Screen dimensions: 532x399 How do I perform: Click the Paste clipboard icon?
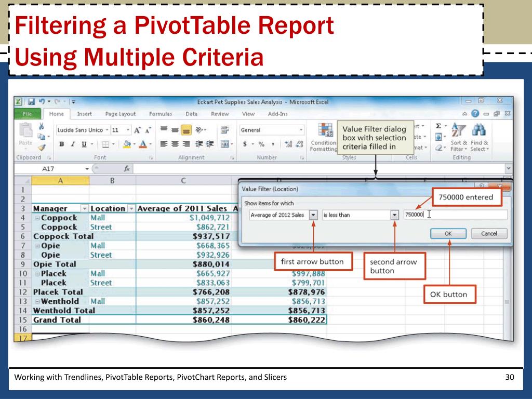pos(26,130)
